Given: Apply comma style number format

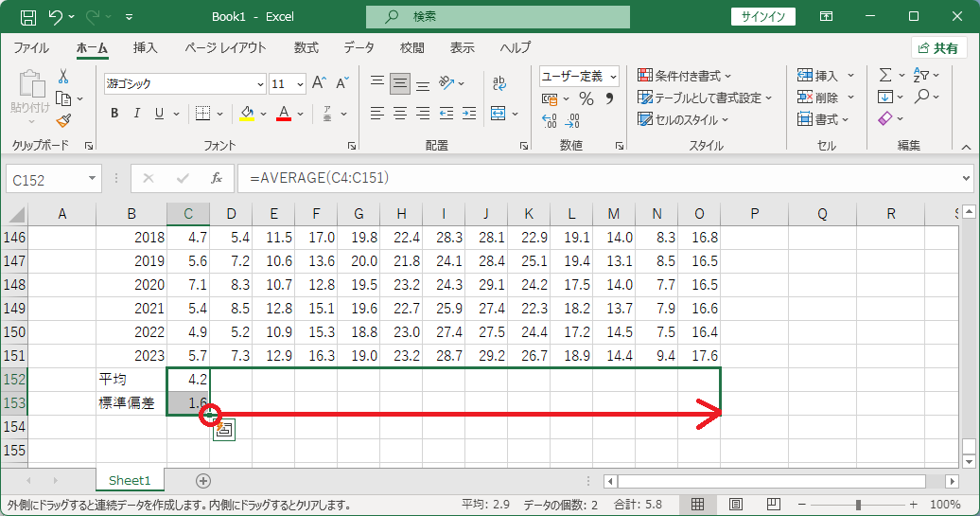Looking at the screenshot, I should coord(609,98).
